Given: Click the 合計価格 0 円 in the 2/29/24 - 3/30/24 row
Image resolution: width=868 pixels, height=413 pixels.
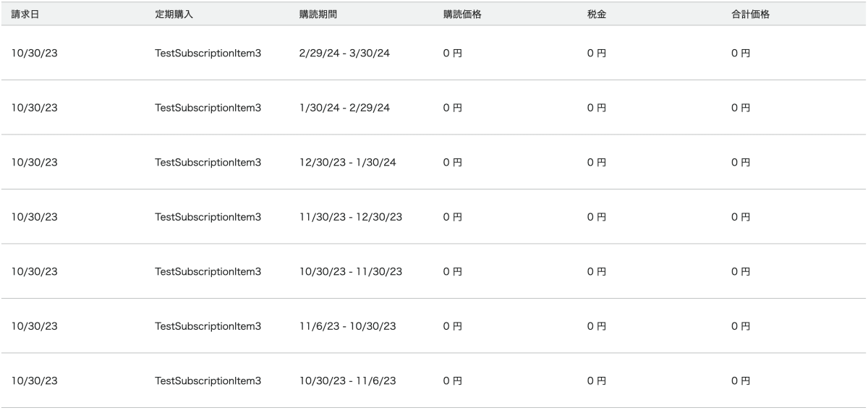Looking at the screenshot, I should (x=741, y=54).
